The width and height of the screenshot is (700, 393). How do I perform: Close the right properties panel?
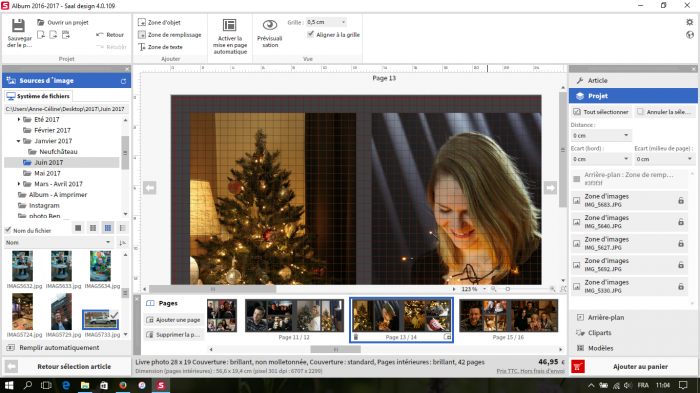pyautogui.click(x=694, y=69)
